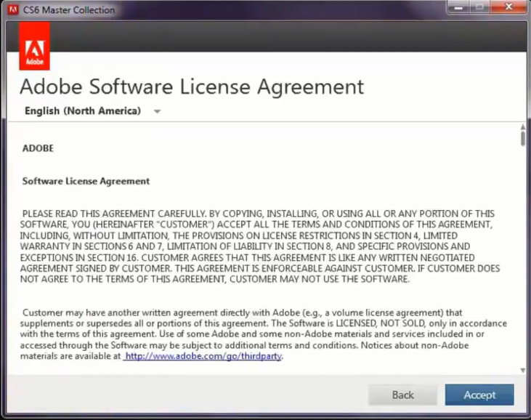Click the 'Adobe Software License Agreement' heading
This screenshot has width=531, height=420.
click(192, 86)
